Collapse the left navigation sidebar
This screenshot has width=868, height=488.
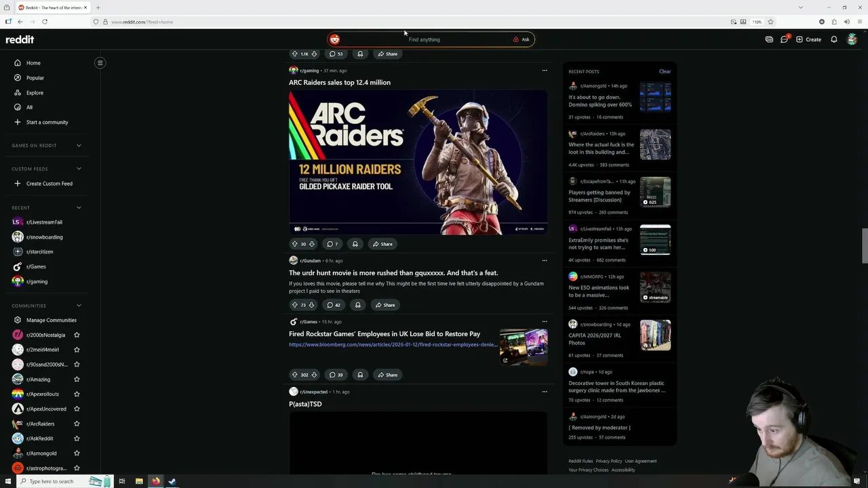point(100,63)
